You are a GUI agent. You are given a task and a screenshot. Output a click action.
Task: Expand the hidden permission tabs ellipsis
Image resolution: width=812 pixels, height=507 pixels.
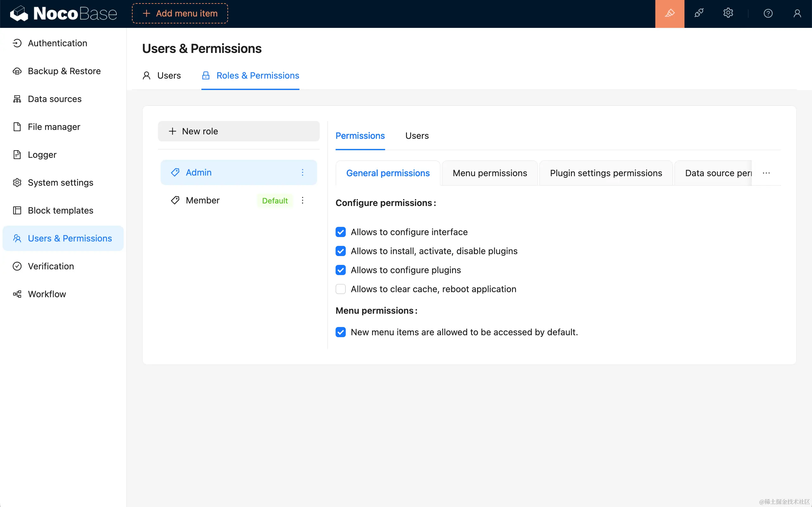[766, 173]
